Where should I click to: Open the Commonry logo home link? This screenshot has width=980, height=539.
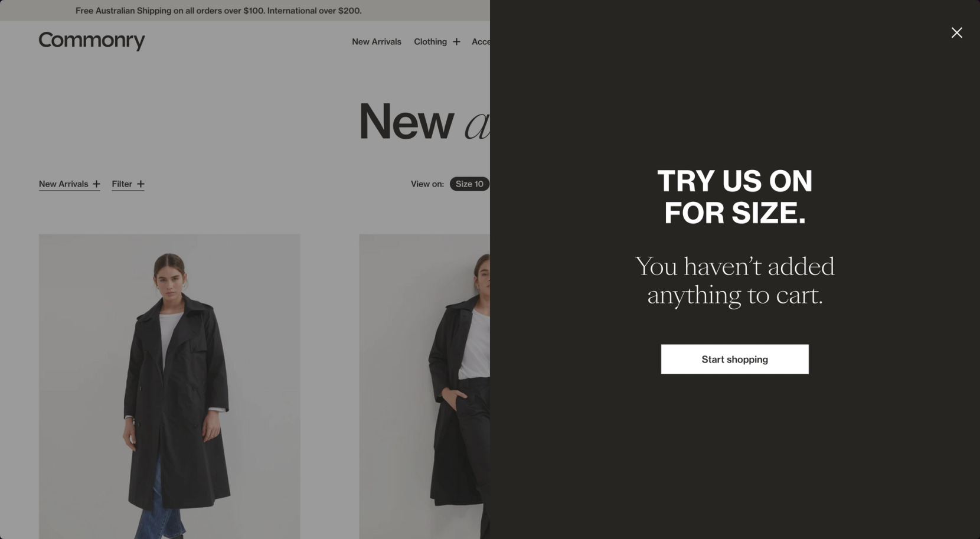(x=92, y=41)
